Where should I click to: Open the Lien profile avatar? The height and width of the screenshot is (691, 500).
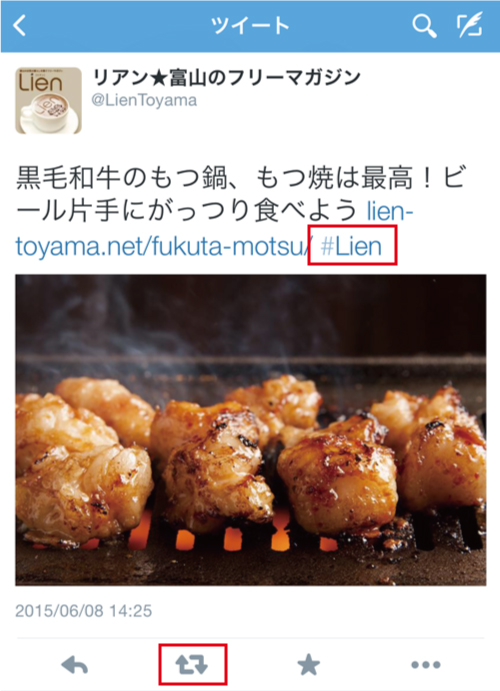pyautogui.click(x=48, y=100)
